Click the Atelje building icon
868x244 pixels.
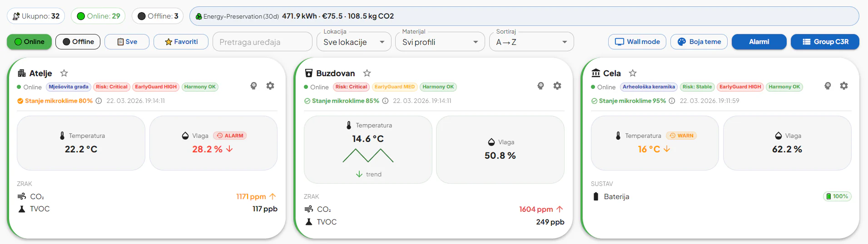pyautogui.click(x=22, y=73)
